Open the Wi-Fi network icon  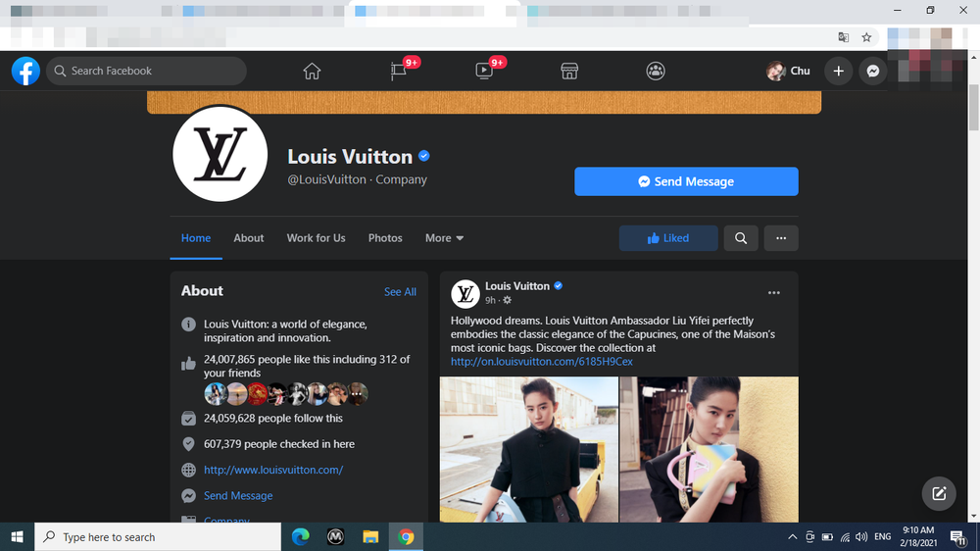[x=845, y=536]
